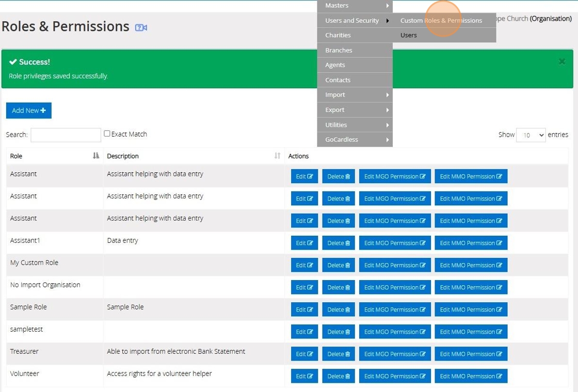Edit MGO Permission for Volunteer
The height and width of the screenshot is (392, 578).
click(x=395, y=376)
